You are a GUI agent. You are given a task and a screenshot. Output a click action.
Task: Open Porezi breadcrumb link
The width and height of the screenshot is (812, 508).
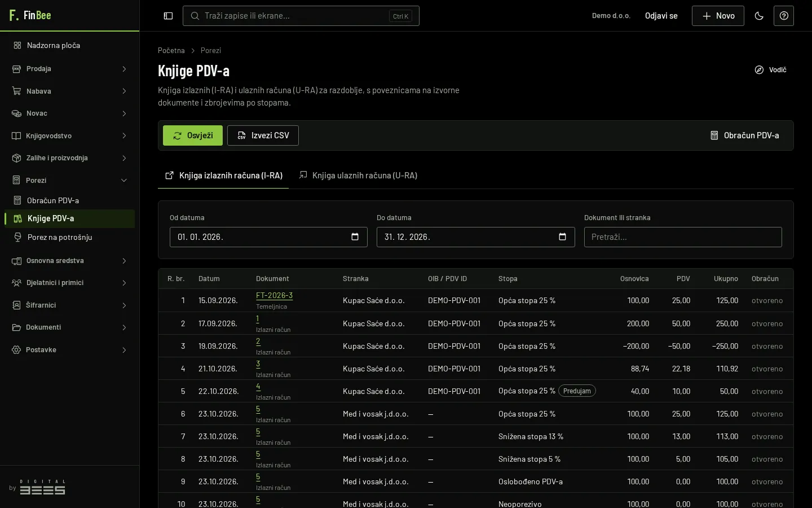pyautogui.click(x=211, y=50)
